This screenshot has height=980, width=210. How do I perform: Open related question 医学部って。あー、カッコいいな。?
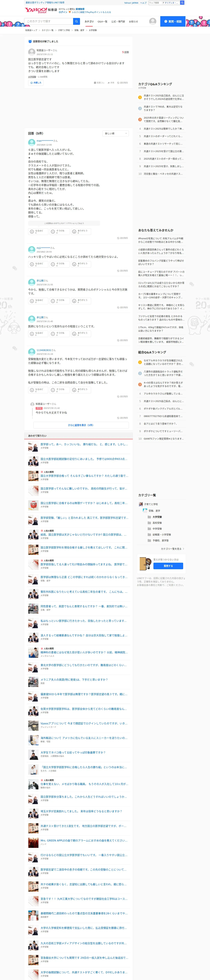click(84, 444)
